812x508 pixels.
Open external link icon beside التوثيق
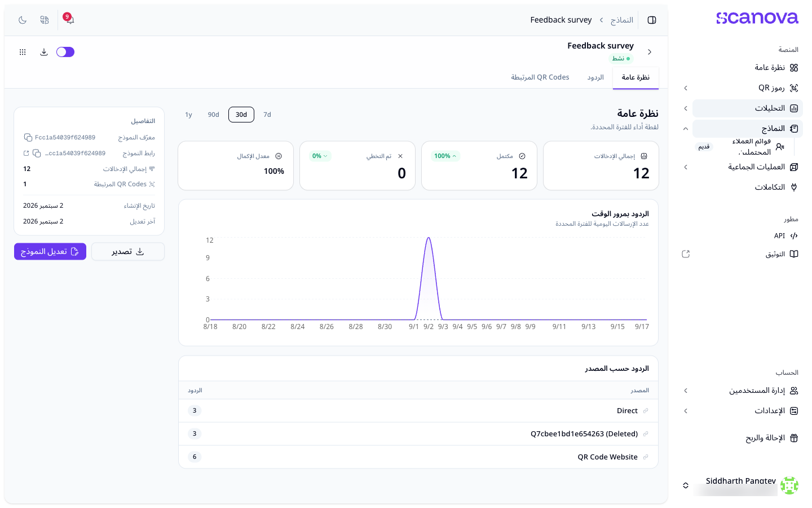[686, 254]
